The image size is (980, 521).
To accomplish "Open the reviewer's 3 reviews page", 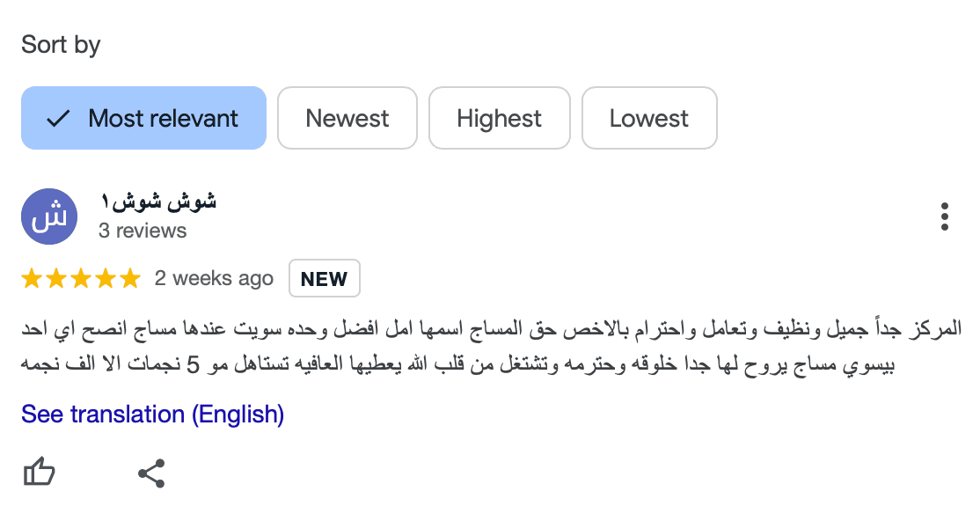I will 144,231.
